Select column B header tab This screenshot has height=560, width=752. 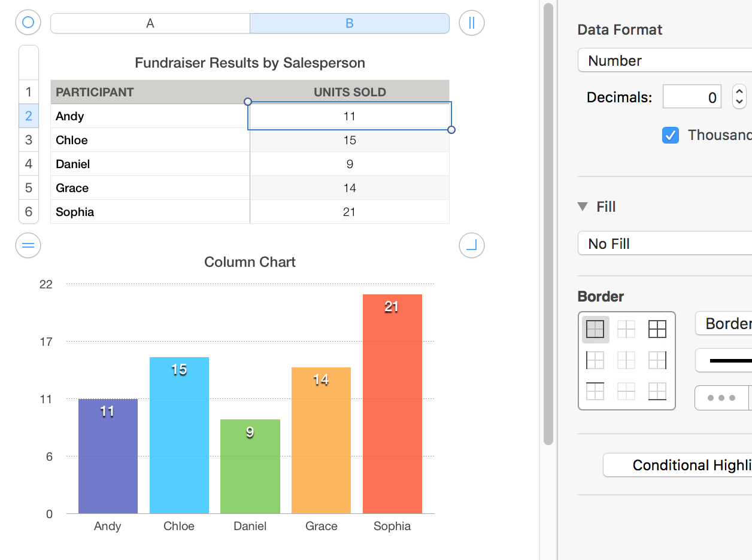click(x=350, y=23)
